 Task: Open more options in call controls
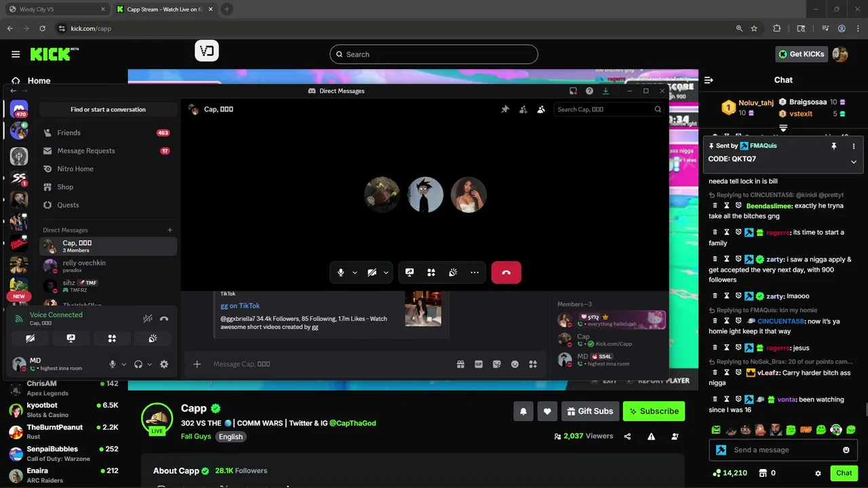475,272
